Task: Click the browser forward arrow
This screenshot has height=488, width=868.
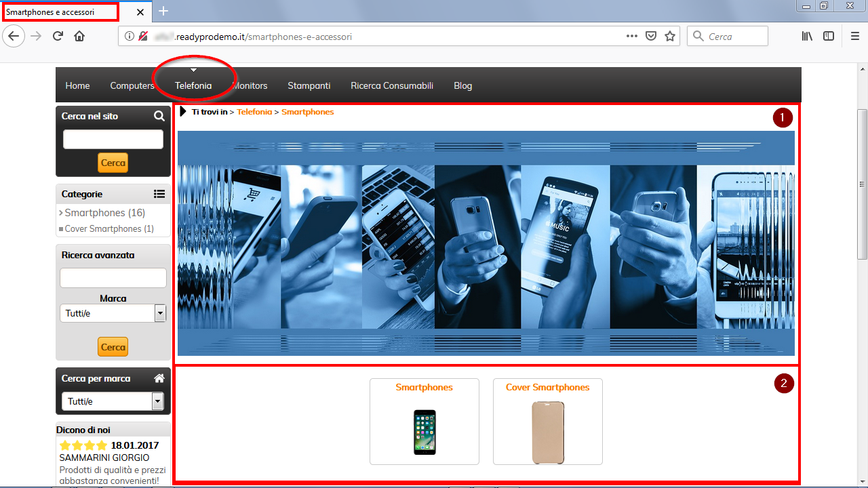Action: click(x=36, y=36)
